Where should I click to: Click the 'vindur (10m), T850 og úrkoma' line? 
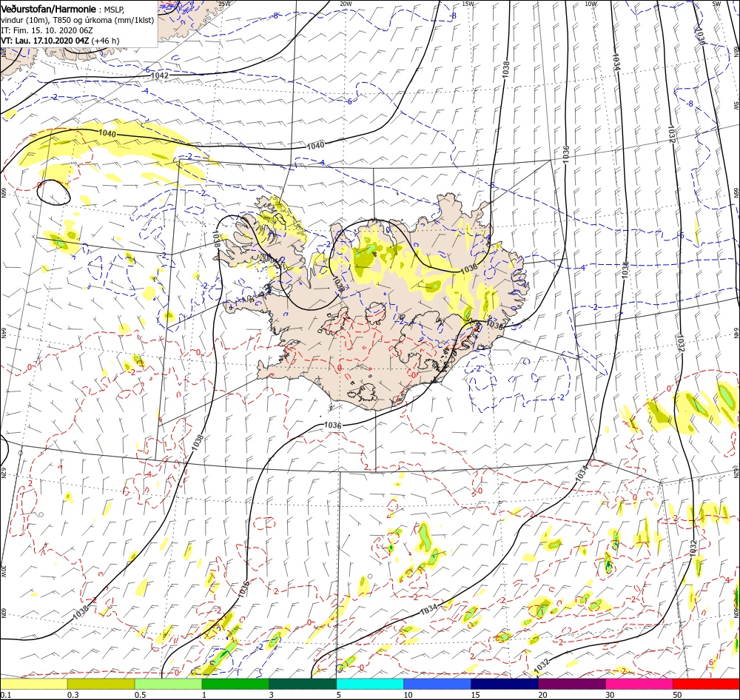pyautogui.click(x=78, y=20)
